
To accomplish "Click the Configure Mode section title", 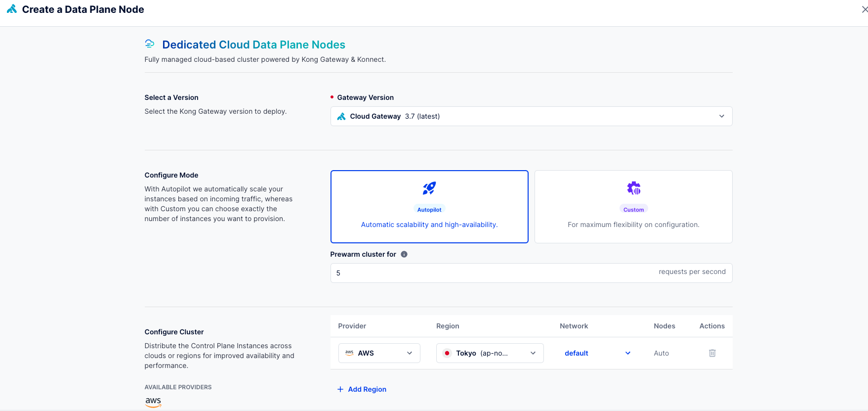I will tap(171, 175).
